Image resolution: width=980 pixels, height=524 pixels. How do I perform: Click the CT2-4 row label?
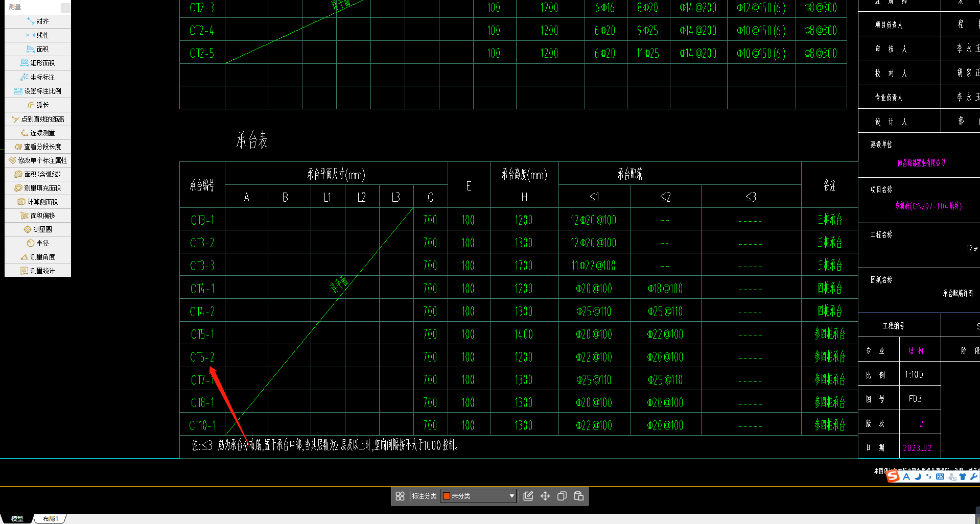pos(202,31)
